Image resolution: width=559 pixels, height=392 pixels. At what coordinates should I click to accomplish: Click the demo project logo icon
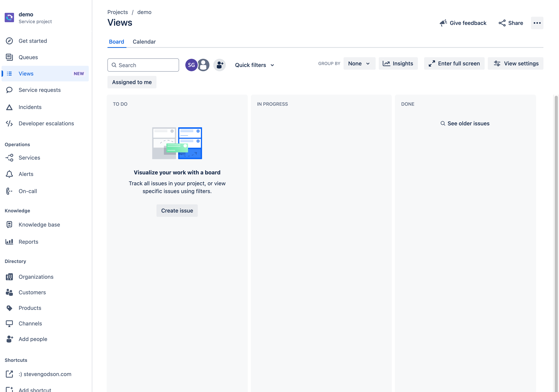pos(10,18)
